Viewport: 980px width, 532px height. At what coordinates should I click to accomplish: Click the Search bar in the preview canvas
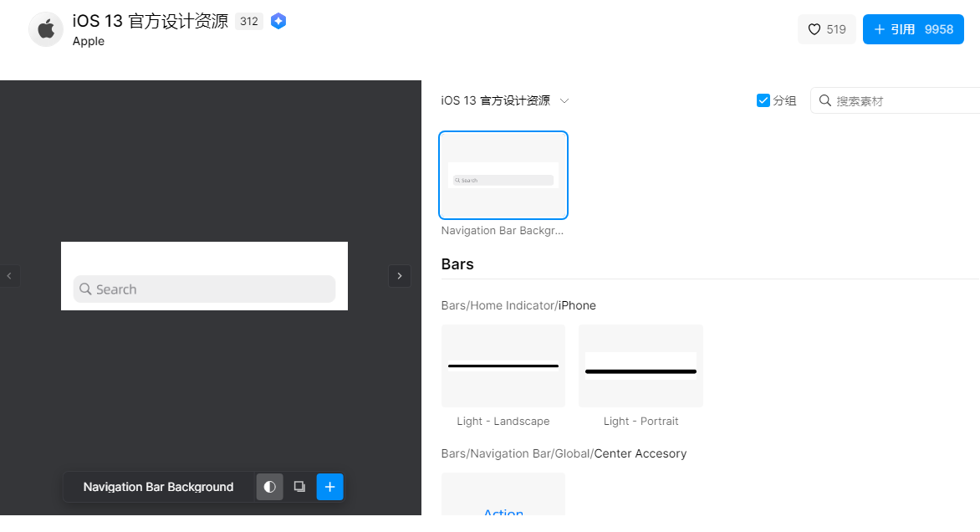pos(204,289)
